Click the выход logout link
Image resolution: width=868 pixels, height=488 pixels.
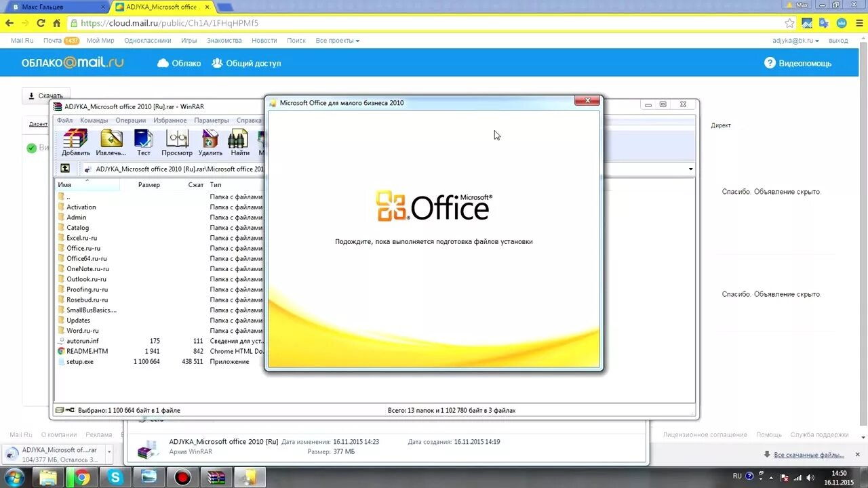coord(838,41)
